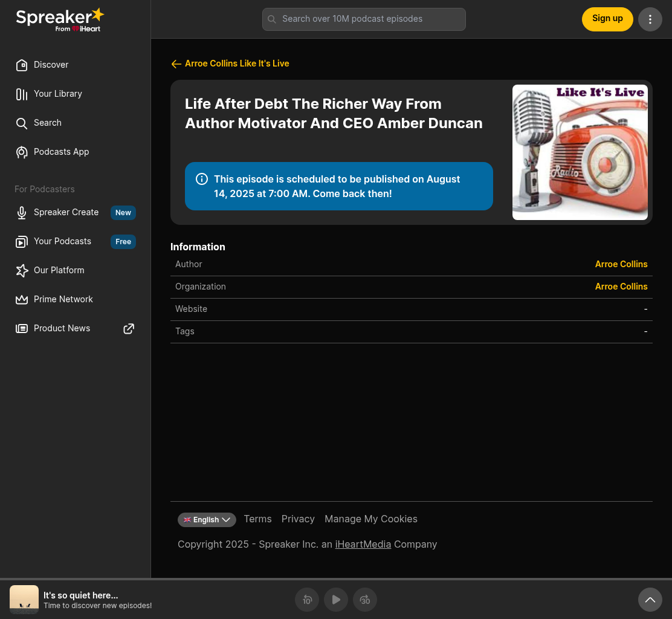
Task: Click the 'Tags' row label
Action: 185,331
